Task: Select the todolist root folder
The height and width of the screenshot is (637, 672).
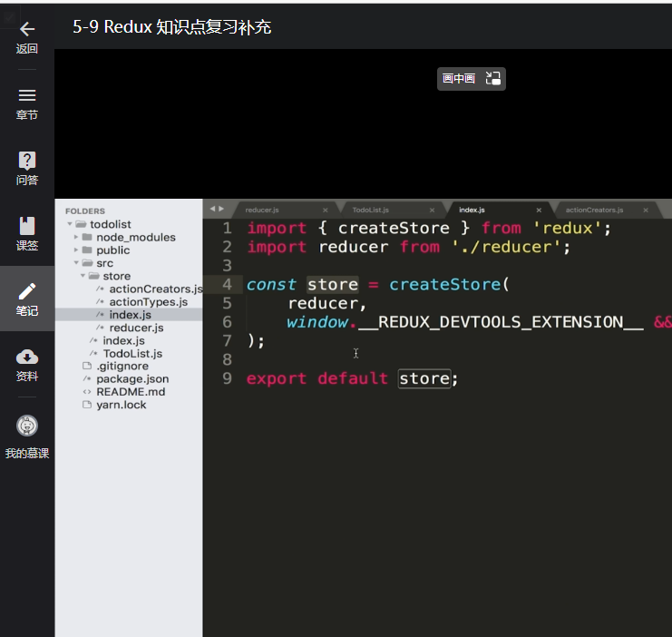Action: pyautogui.click(x=110, y=224)
